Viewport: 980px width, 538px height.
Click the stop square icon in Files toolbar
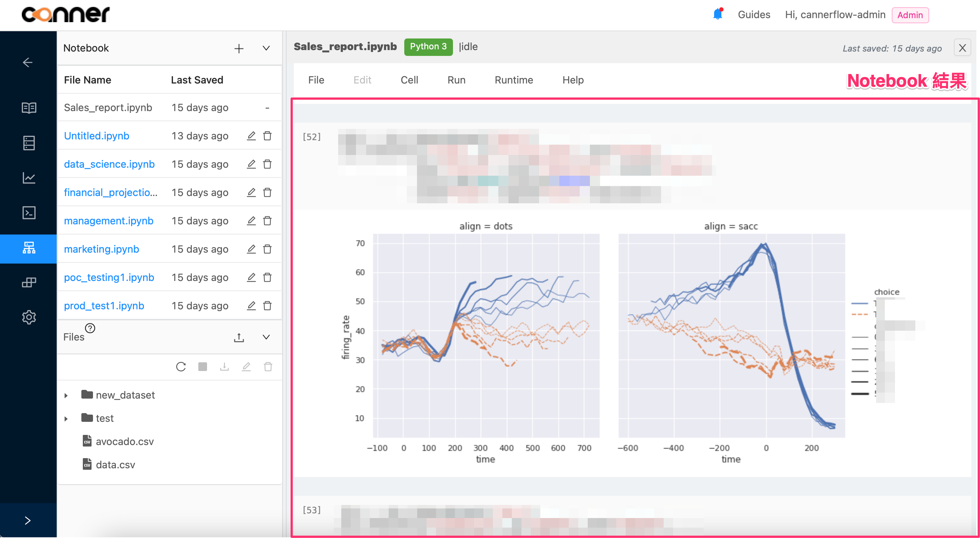tap(202, 367)
